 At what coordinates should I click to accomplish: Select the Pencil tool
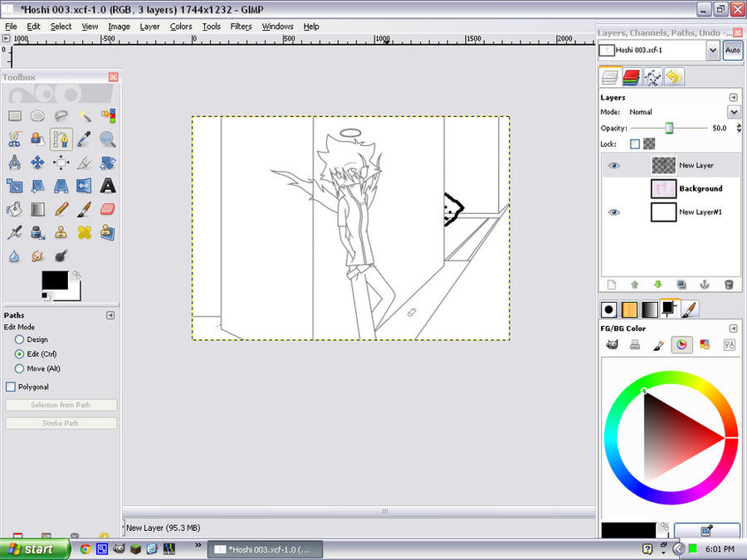61,209
